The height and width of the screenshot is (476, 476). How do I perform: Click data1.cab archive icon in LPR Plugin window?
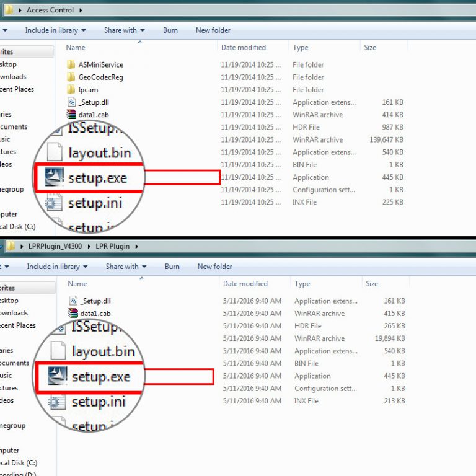click(73, 313)
